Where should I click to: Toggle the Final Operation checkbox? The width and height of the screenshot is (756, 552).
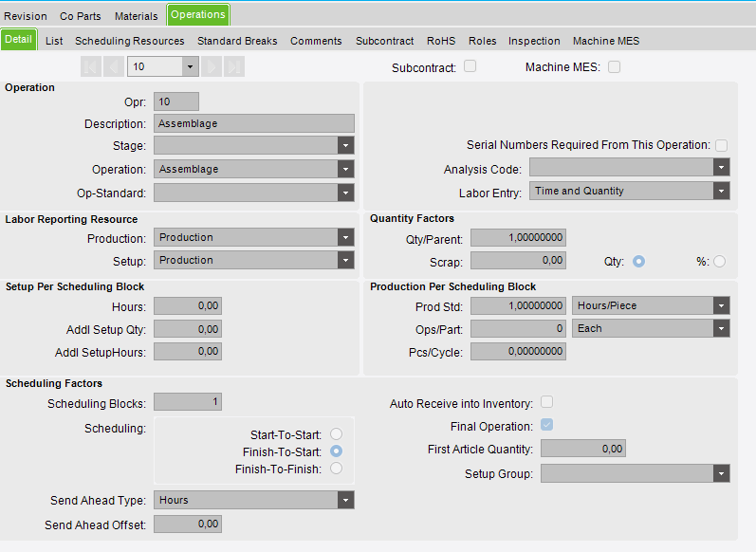coord(546,425)
